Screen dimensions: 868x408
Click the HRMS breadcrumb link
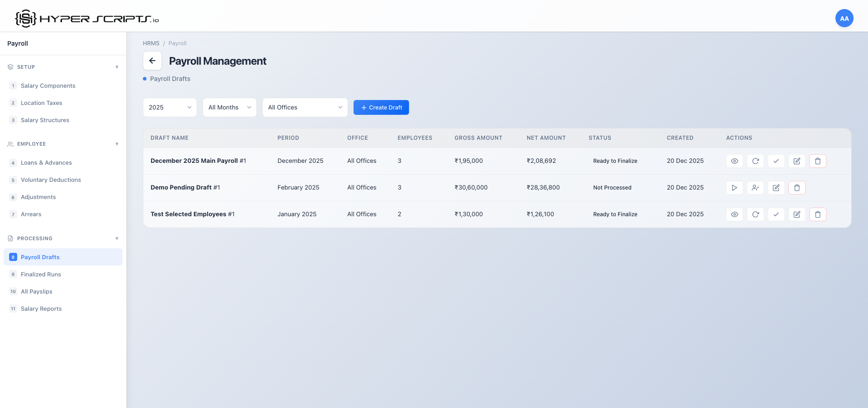pyautogui.click(x=151, y=43)
